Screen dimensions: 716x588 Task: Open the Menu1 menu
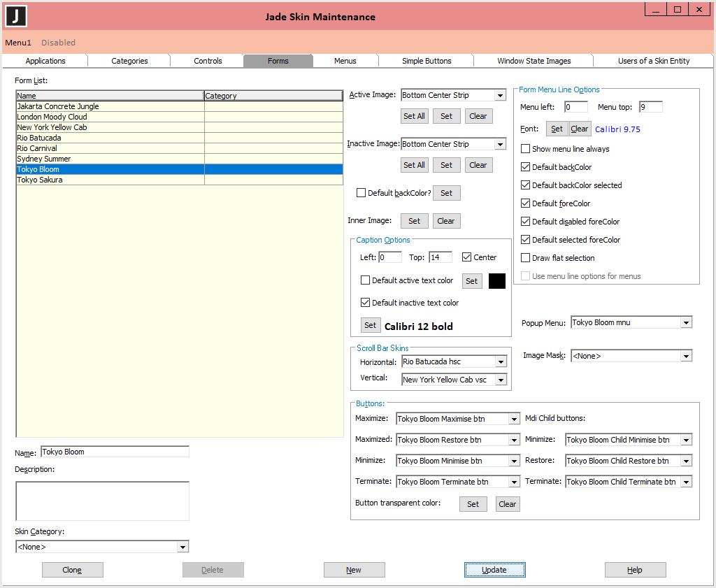click(x=18, y=43)
